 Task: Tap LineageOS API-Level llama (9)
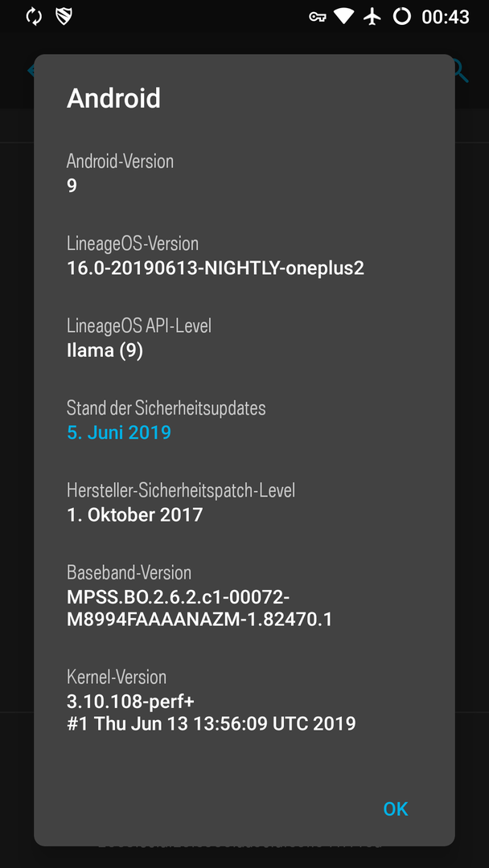coord(105,350)
